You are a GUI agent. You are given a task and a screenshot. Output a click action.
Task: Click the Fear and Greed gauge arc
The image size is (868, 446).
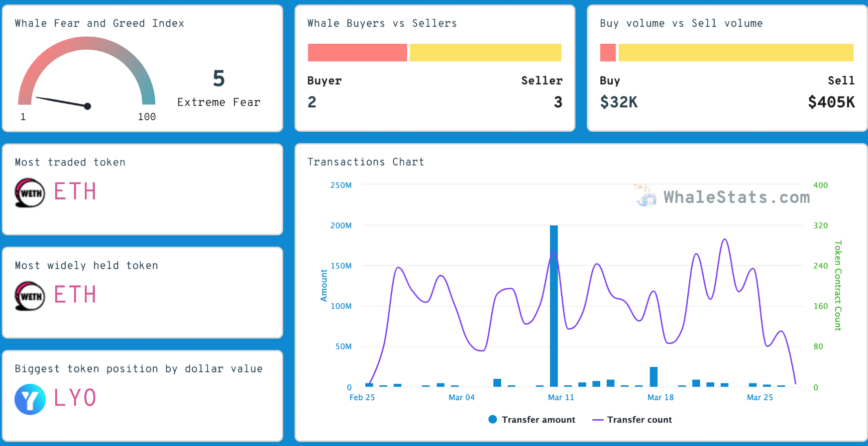point(87,44)
